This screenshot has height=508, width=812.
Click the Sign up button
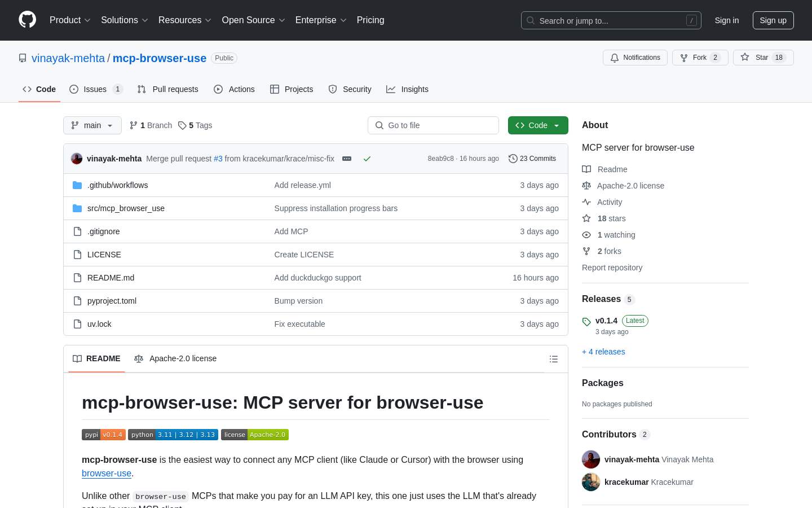point(773,20)
